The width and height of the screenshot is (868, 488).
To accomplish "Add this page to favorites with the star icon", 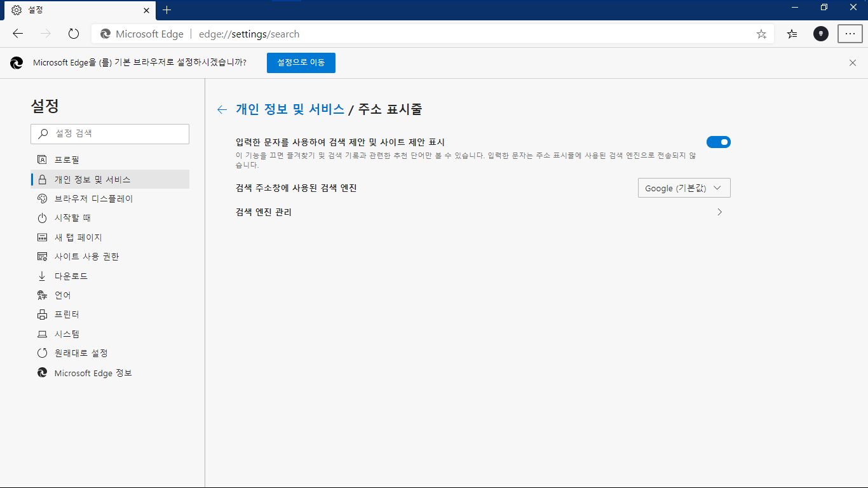I will tap(761, 34).
